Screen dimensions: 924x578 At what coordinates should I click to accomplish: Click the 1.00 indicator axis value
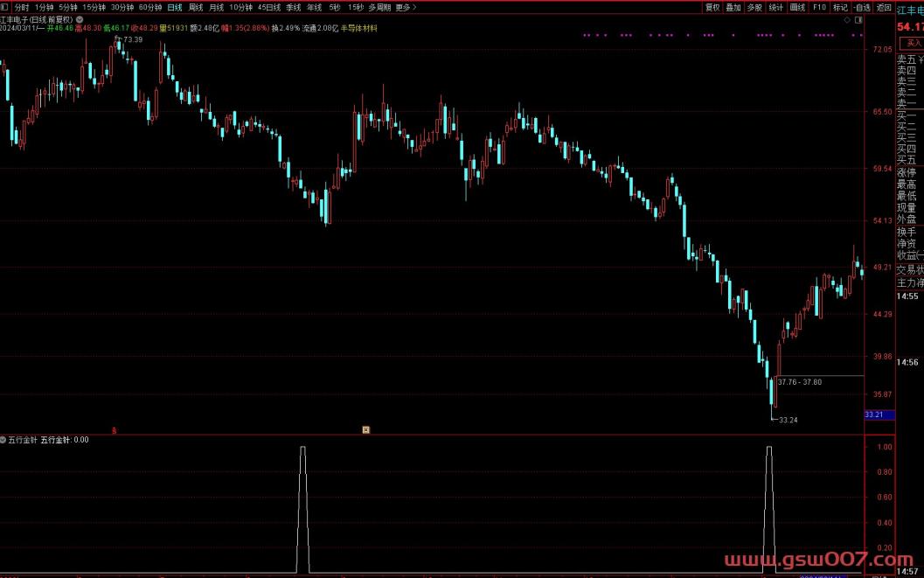pos(884,447)
